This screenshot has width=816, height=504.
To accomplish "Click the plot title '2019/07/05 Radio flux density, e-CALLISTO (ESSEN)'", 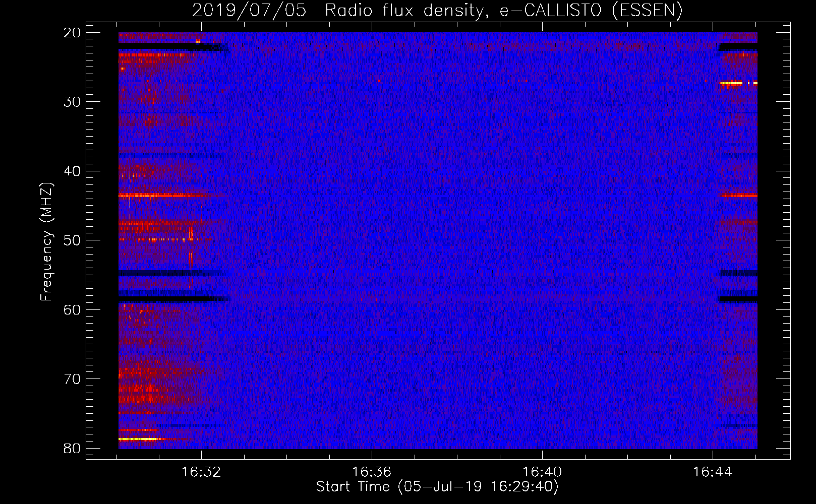I will (x=437, y=11).
